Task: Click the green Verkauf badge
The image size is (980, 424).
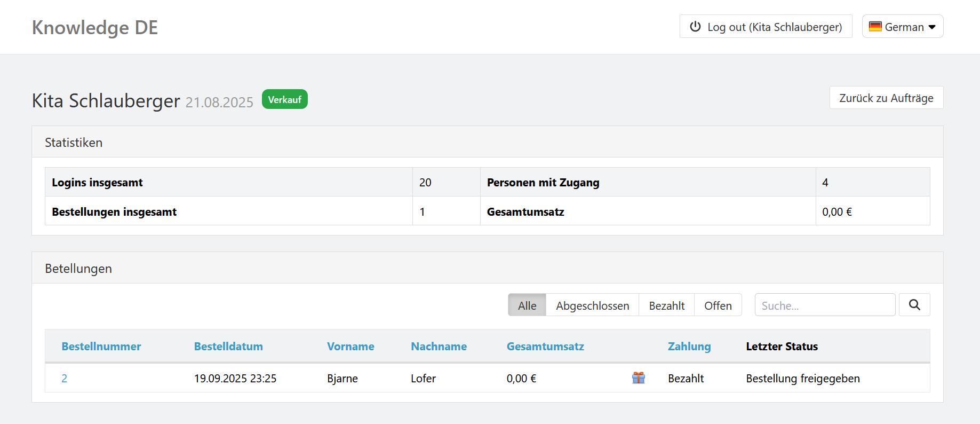Action: tap(285, 99)
